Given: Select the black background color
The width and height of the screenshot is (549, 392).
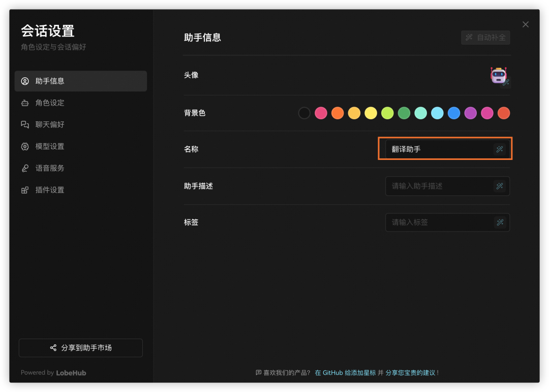Looking at the screenshot, I should pos(304,113).
